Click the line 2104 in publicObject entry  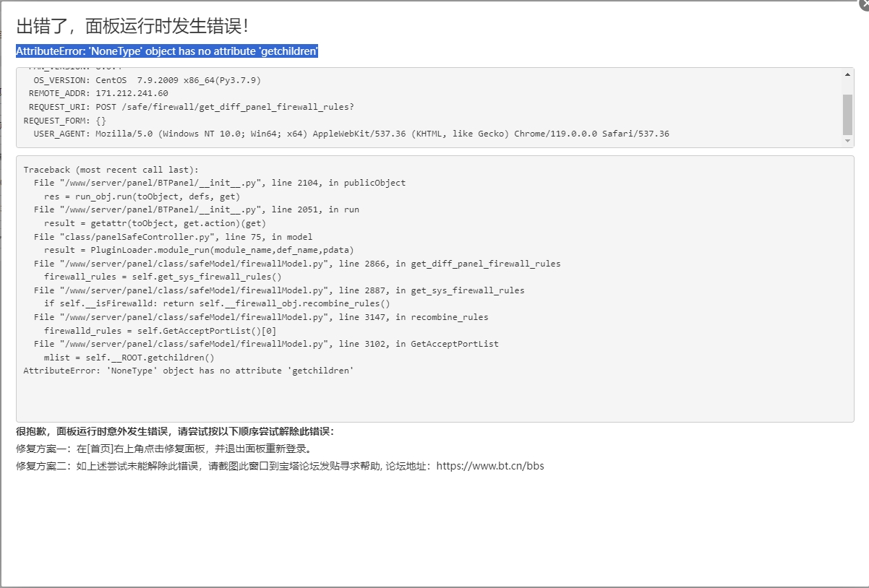tap(220, 183)
